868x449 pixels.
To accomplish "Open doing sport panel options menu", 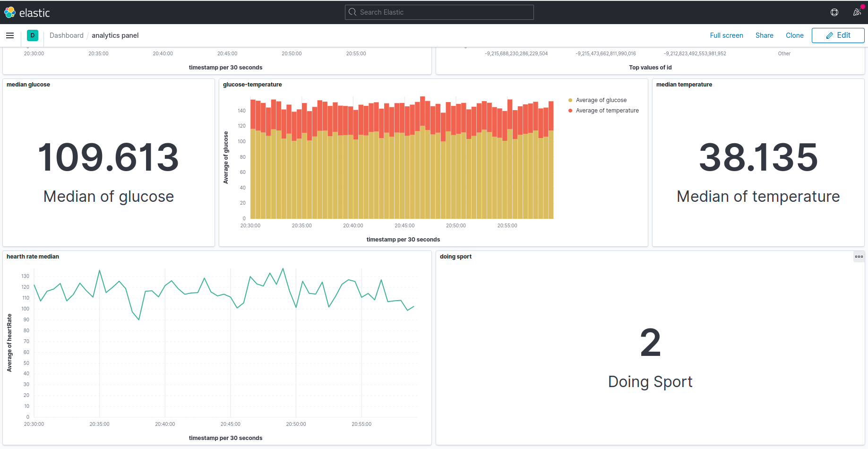I will (x=859, y=257).
